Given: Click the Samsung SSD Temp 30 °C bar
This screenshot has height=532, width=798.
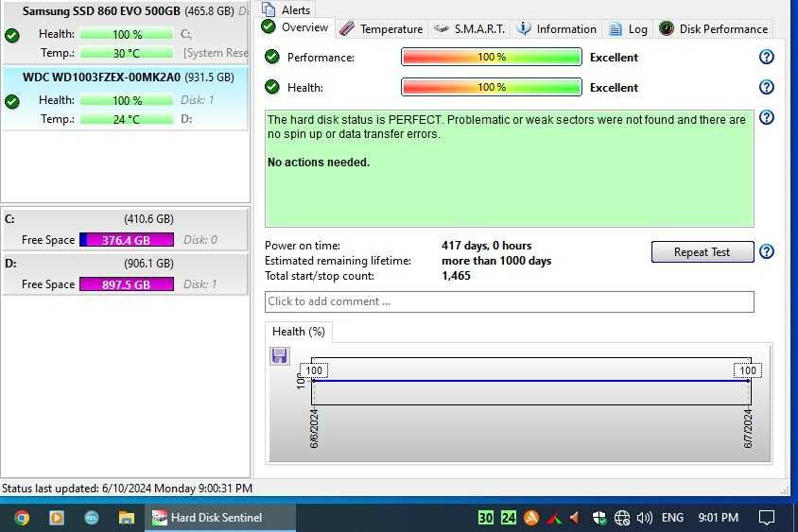Looking at the screenshot, I should (127, 53).
